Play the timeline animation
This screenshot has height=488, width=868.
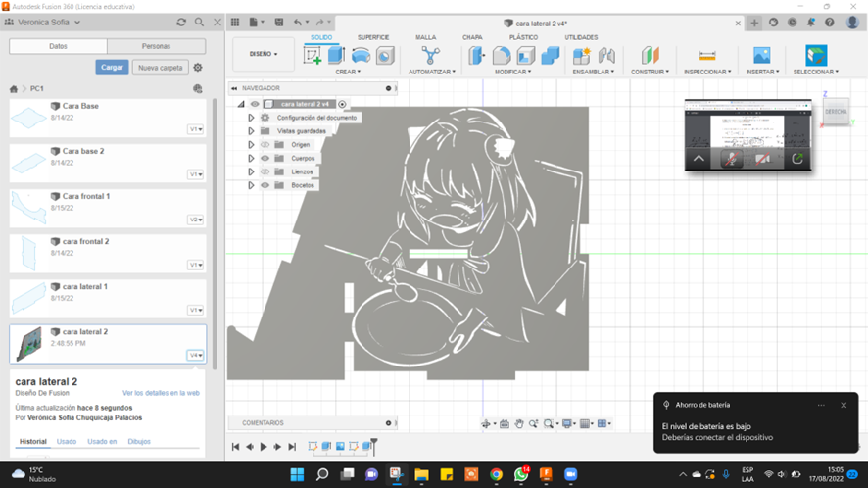(x=264, y=447)
